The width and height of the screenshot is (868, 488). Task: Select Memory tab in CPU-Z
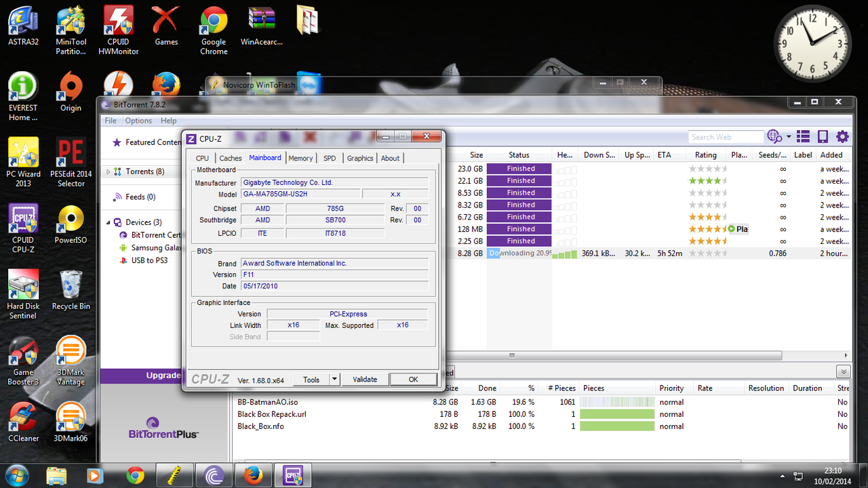click(x=300, y=158)
